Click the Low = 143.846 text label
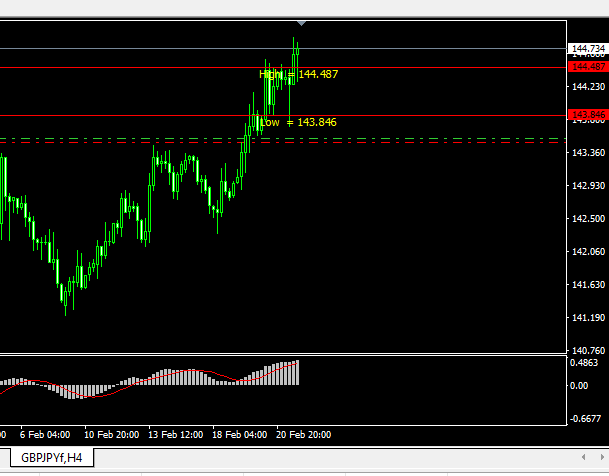609x476 pixels. click(x=298, y=122)
